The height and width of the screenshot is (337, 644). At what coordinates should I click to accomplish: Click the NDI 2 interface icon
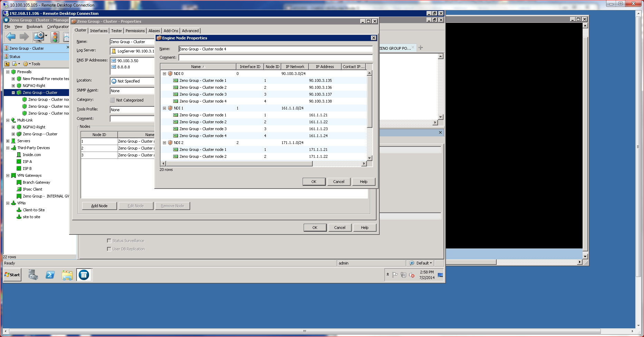click(x=170, y=143)
